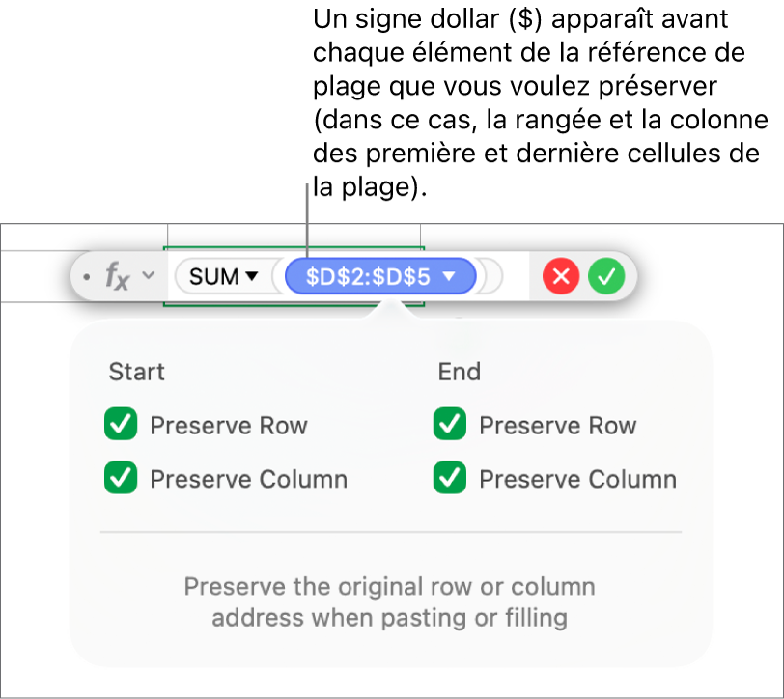Click the Start column's Preserve Column label

click(248, 479)
